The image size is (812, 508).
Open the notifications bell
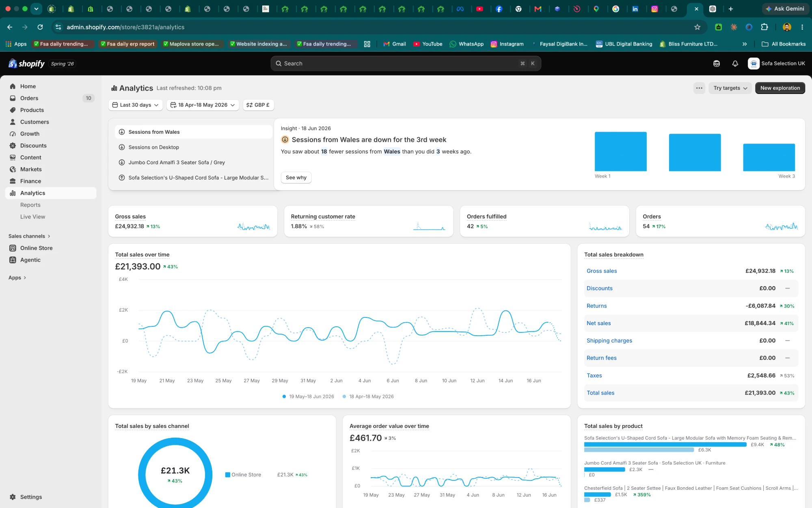coord(735,63)
